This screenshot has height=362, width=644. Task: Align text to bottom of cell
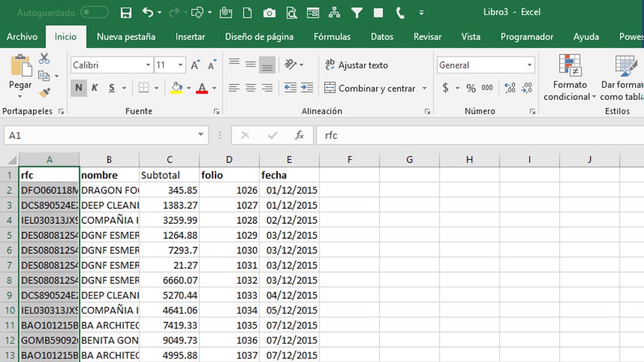point(268,64)
